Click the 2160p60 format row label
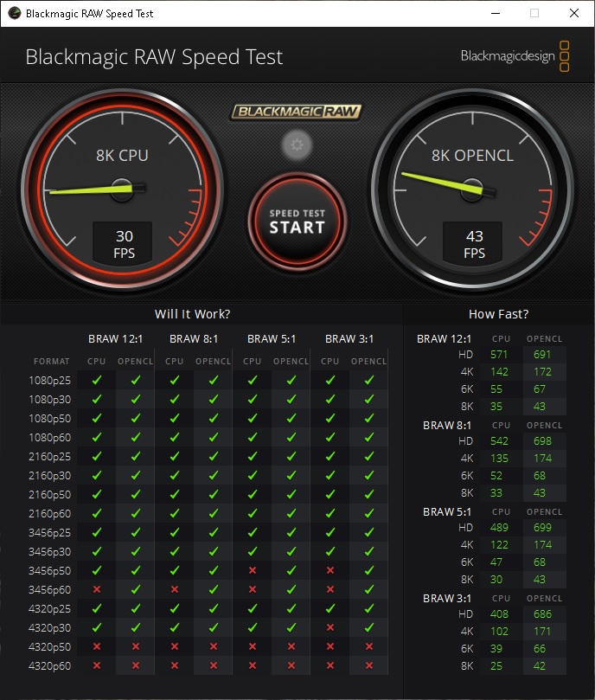The image size is (595, 700). 49,514
